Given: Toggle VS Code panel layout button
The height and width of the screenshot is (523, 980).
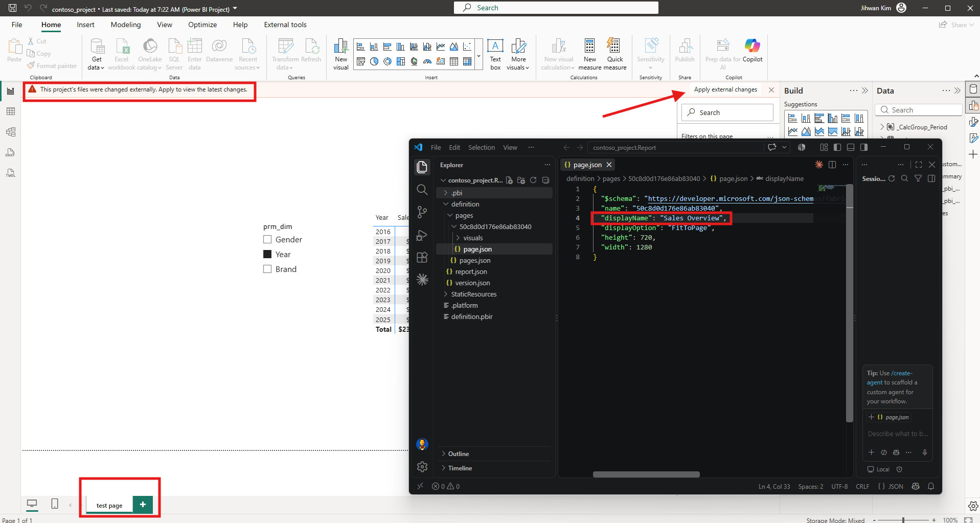Looking at the screenshot, I should pyautogui.click(x=851, y=147).
